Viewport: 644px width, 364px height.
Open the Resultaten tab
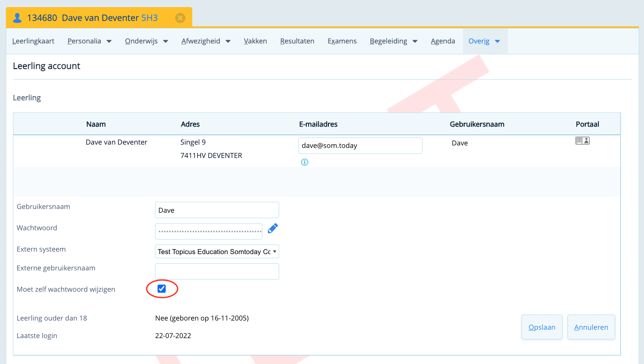pyautogui.click(x=297, y=41)
